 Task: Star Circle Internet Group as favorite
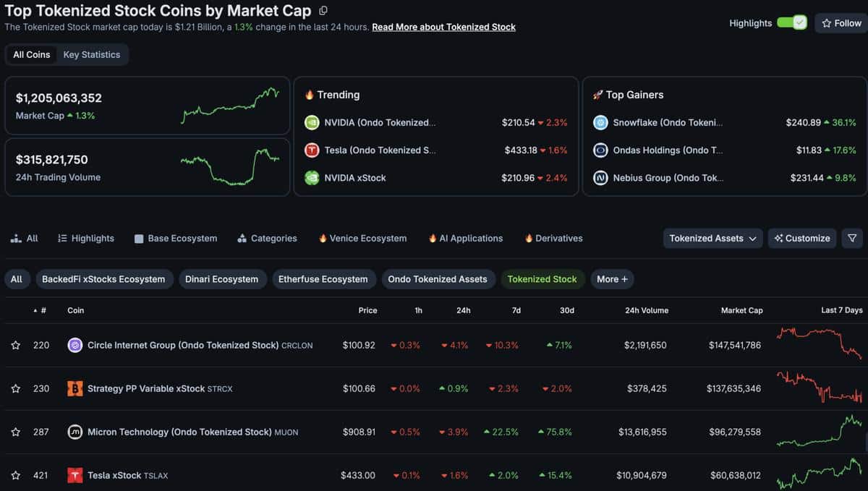pyautogui.click(x=16, y=346)
